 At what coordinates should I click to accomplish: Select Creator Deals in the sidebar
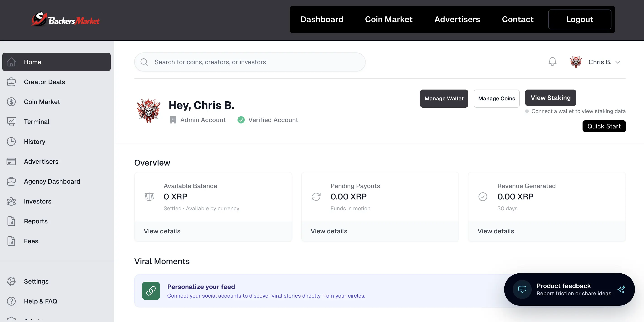44,82
